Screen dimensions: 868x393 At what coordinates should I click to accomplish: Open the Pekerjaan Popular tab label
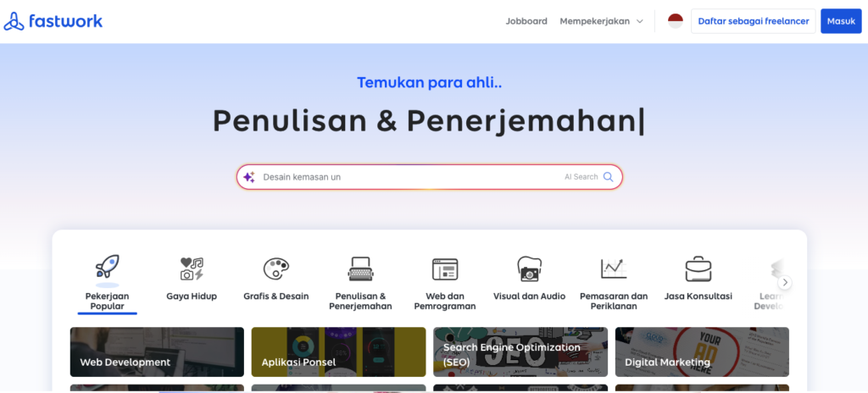coord(108,302)
